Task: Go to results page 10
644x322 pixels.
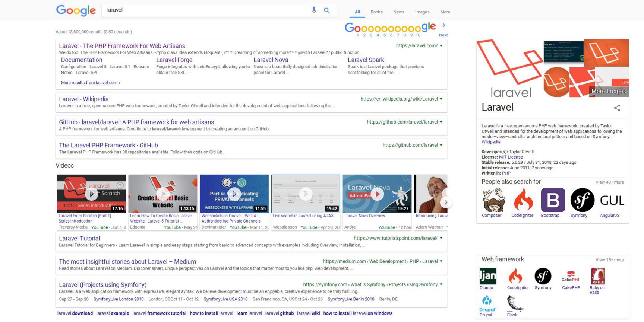Action: 418,35
